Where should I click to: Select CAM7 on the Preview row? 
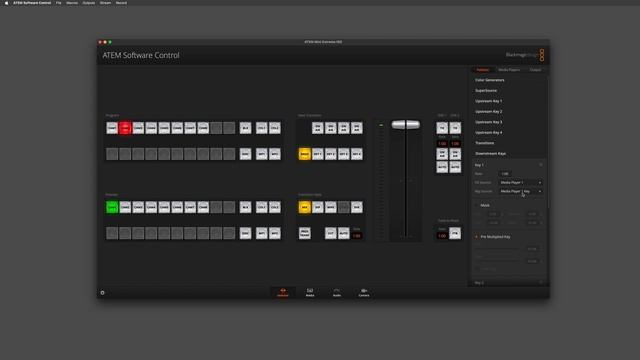click(x=190, y=207)
